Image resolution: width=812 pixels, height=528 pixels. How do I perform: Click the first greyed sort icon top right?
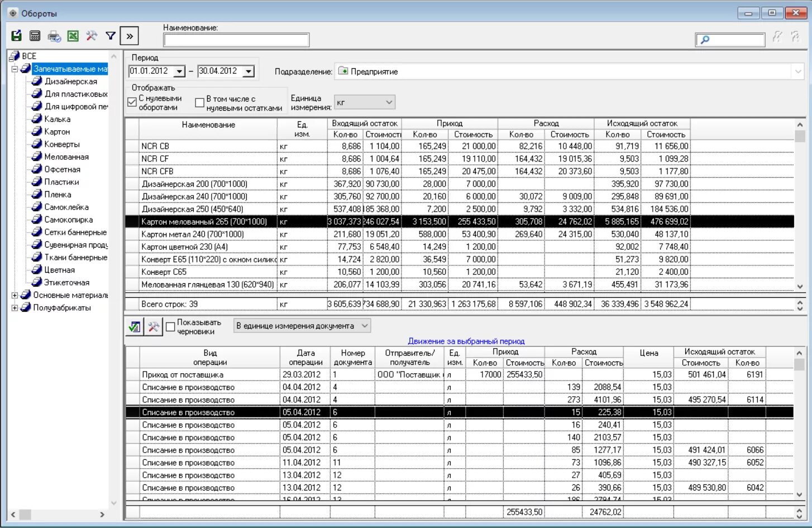[777, 37]
